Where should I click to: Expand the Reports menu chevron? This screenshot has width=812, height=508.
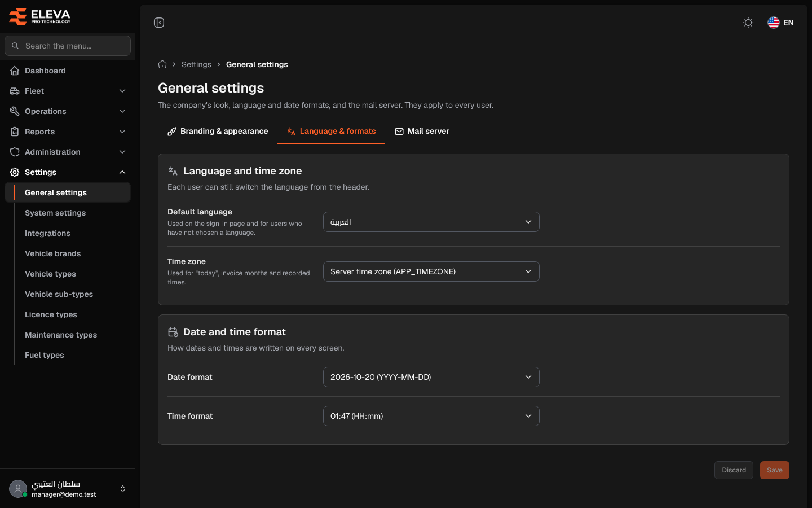pyautogui.click(x=122, y=132)
